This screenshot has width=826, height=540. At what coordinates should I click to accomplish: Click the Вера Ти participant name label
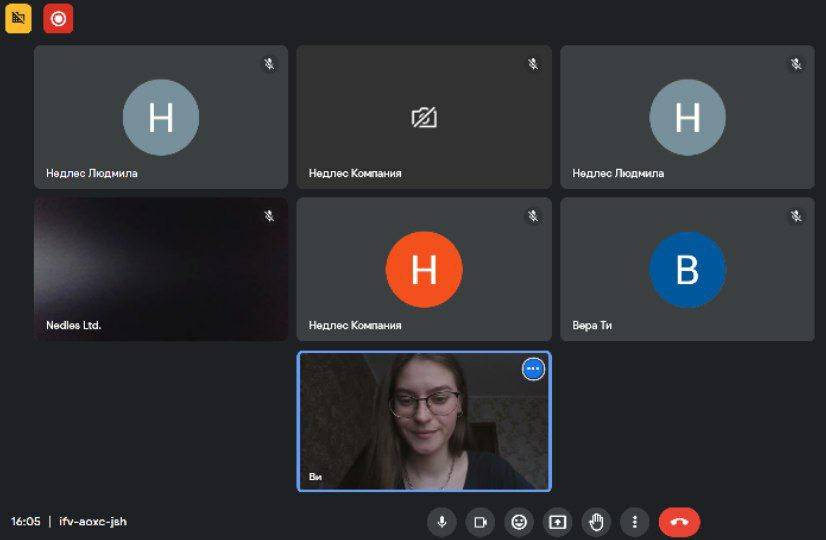coord(592,325)
